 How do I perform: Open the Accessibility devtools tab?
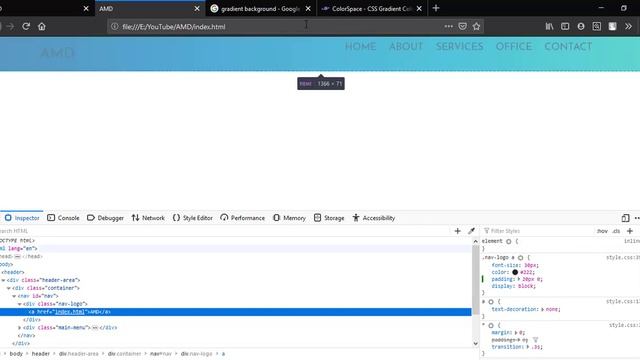[x=374, y=218]
